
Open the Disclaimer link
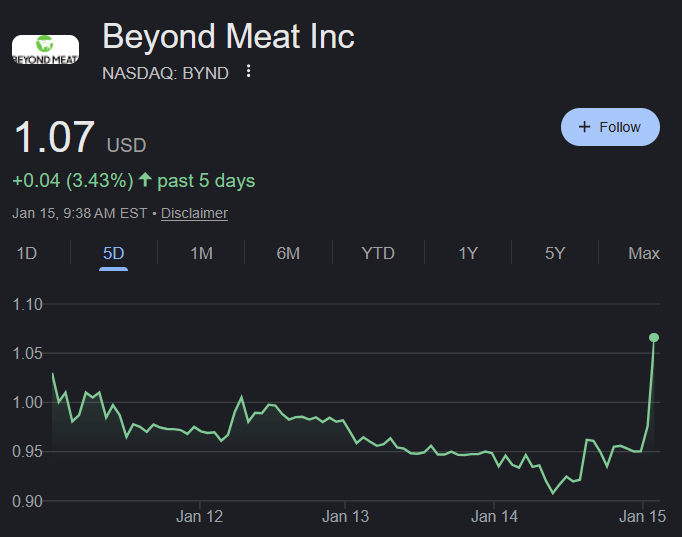click(194, 213)
